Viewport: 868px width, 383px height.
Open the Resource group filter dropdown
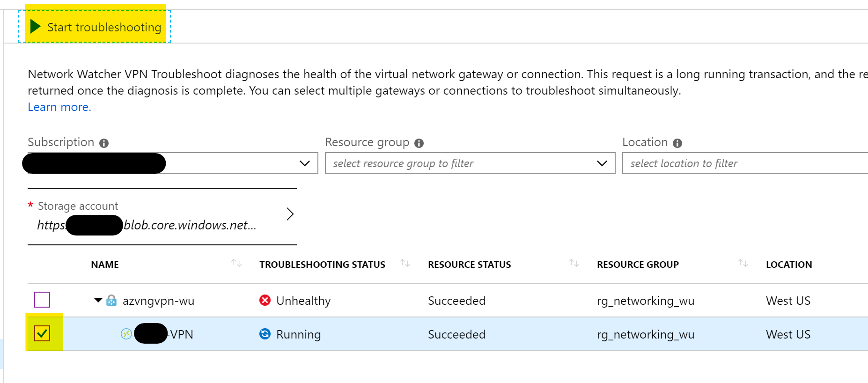coord(602,163)
